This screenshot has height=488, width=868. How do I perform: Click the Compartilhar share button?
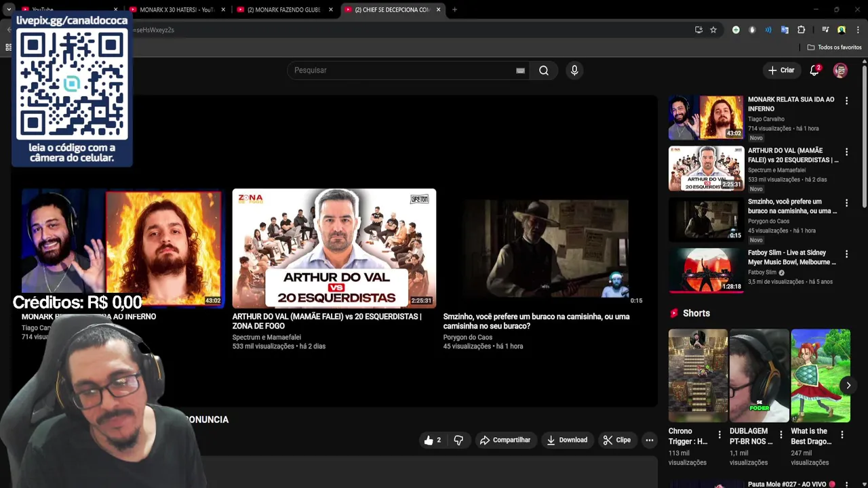[x=505, y=441]
